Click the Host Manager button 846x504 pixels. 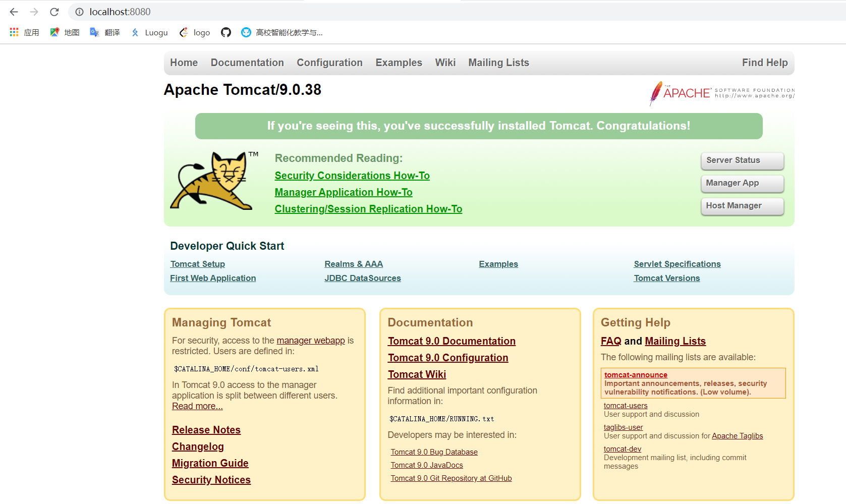(x=742, y=206)
